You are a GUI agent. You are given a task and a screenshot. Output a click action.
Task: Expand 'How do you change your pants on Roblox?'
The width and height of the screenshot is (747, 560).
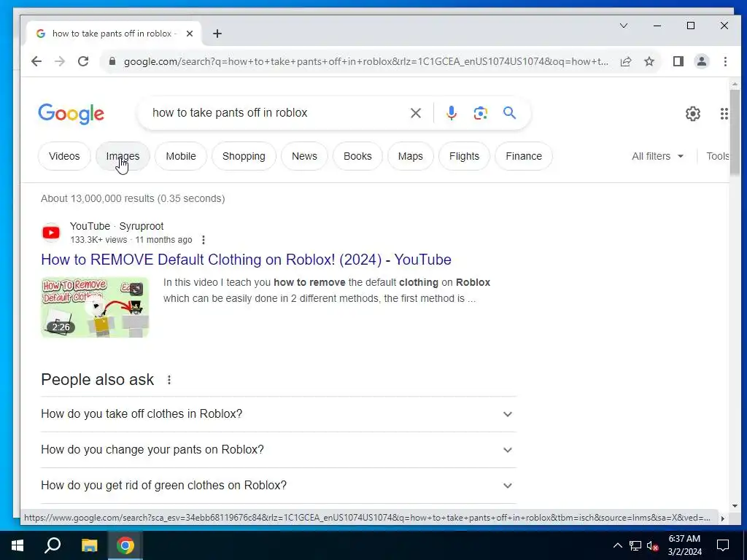pyautogui.click(x=279, y=449)
